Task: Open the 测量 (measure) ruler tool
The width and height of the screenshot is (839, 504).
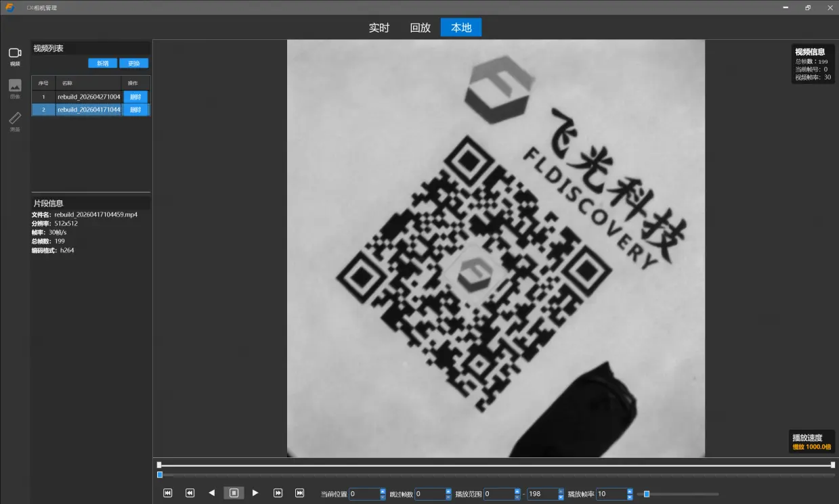Action: coord(15,122)
